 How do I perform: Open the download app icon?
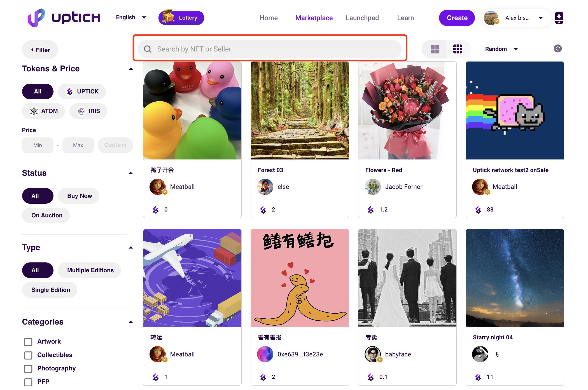[x=559, y=18]
